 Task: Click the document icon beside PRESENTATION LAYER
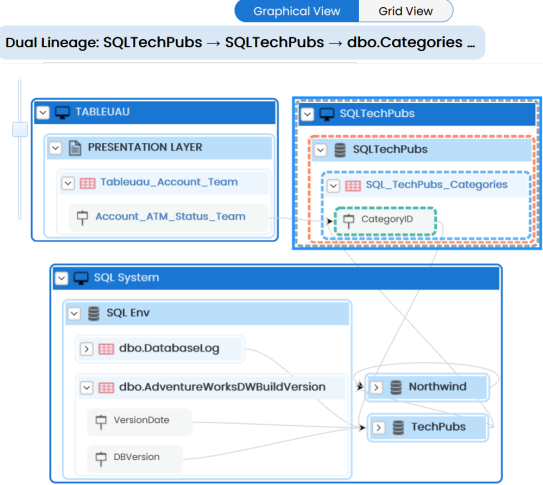[75, 148]
